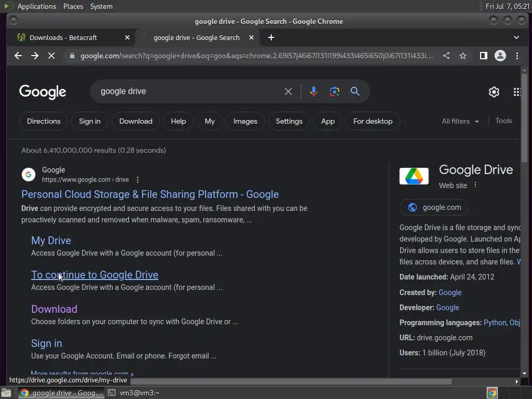Open Google quick settings gear

(x=494, y=91)
